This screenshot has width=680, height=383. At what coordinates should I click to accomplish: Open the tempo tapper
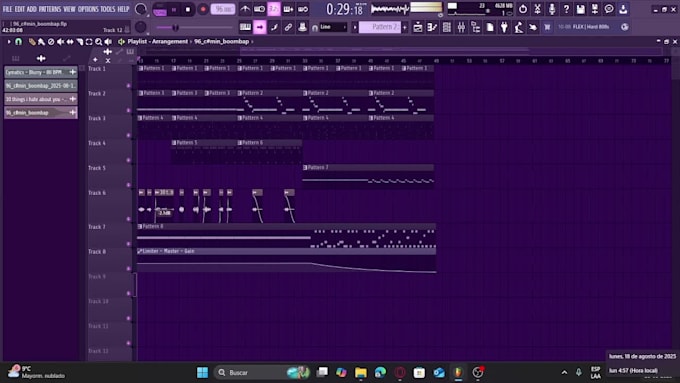point(519,27)
